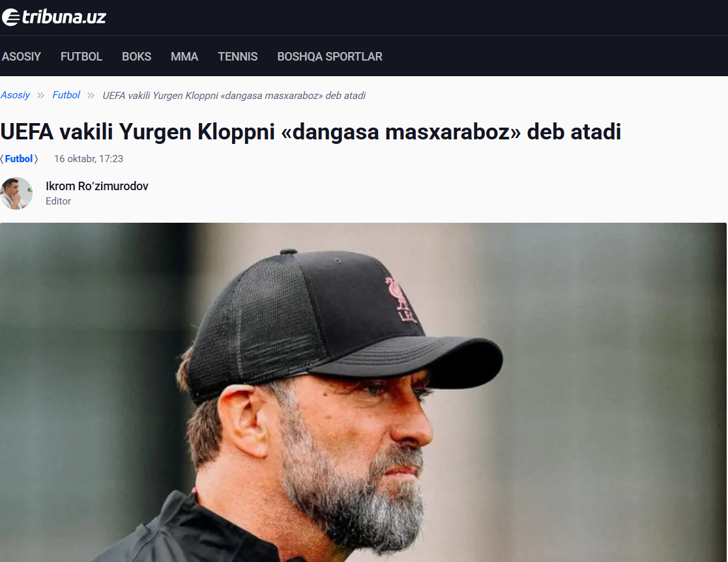
Task: Open the tribuna.uz site title text
Action: pyautogui.click(x=64, y=17)
